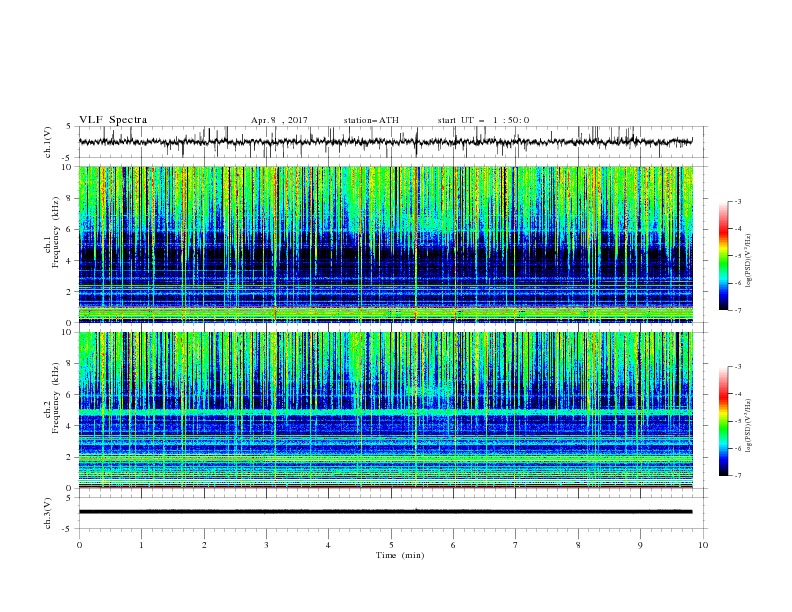Click time axis tick label "5"
Screen dimensions: 792x612
pyautogui.click(x=391, y=545)
